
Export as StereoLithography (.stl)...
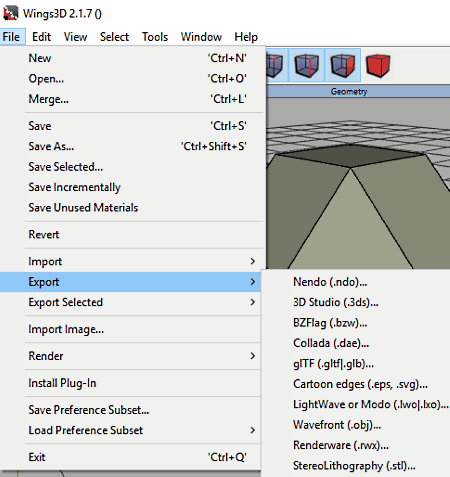pyautogui.click(x=356, y=466)
